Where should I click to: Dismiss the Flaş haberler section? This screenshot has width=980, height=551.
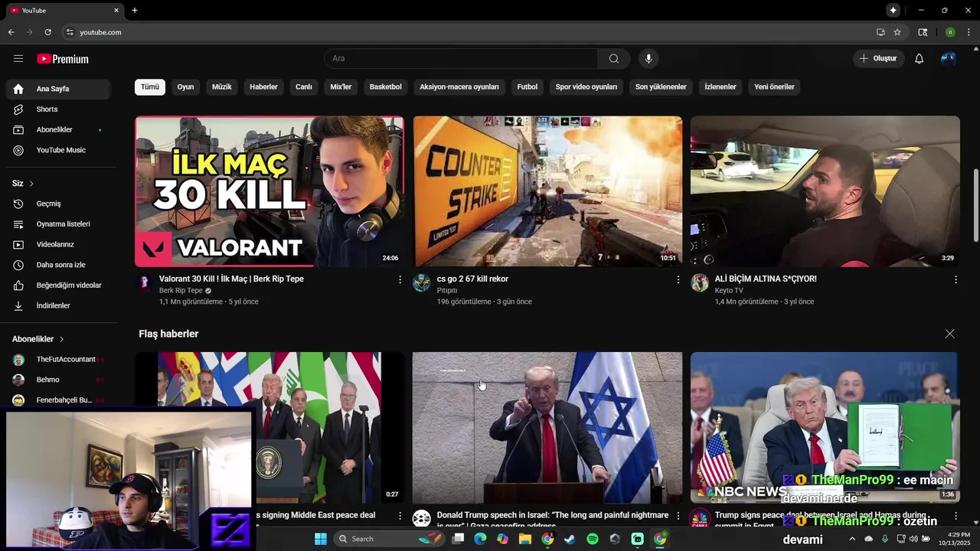[949, 334]
